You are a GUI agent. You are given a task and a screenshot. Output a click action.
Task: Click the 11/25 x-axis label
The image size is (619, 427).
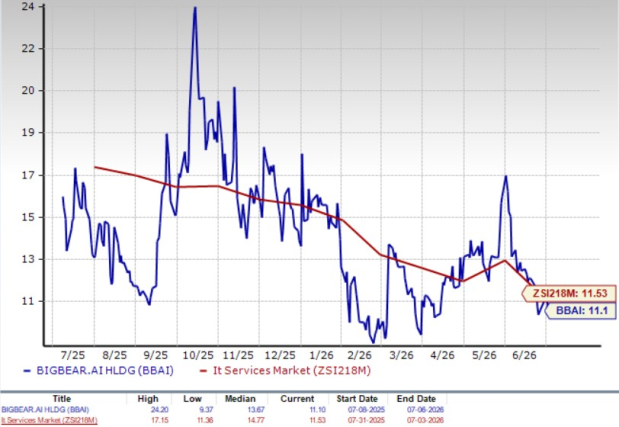(x=238, y=355)
